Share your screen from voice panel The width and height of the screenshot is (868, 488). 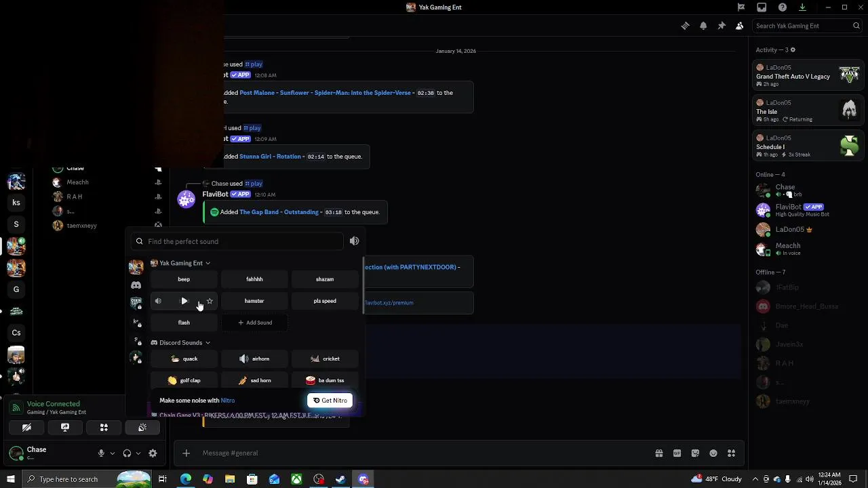(x=65, y=428)
